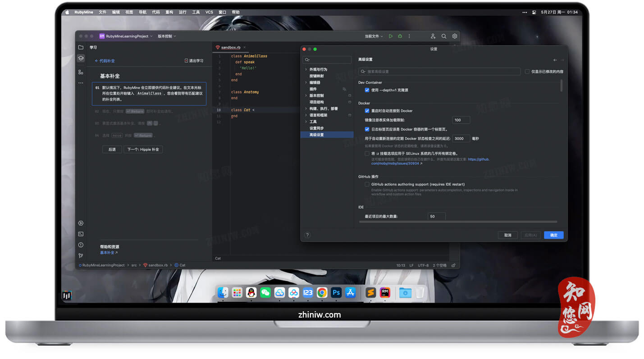The image size is (644, 359).
Task: Open Photoshop from the Dock
Action: click(x=336, y=292)
